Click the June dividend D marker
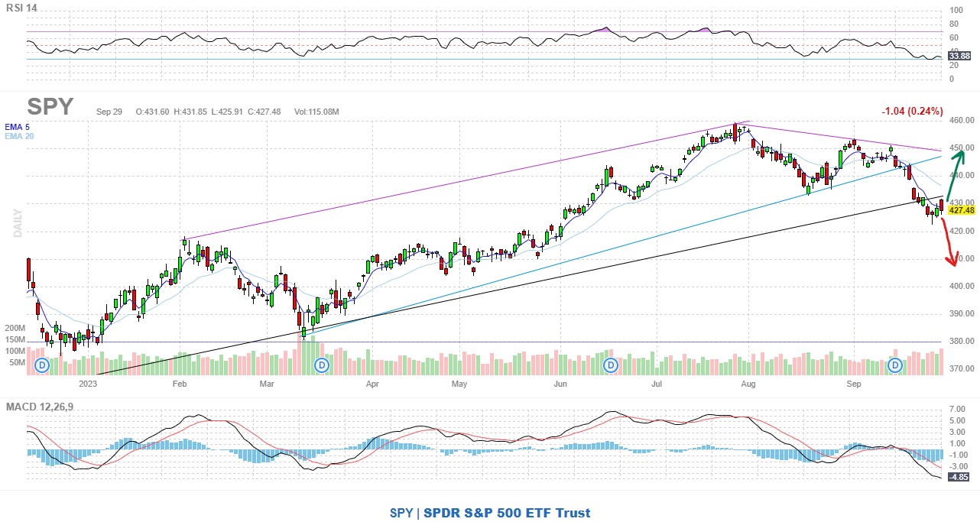 tap(611, 366)
